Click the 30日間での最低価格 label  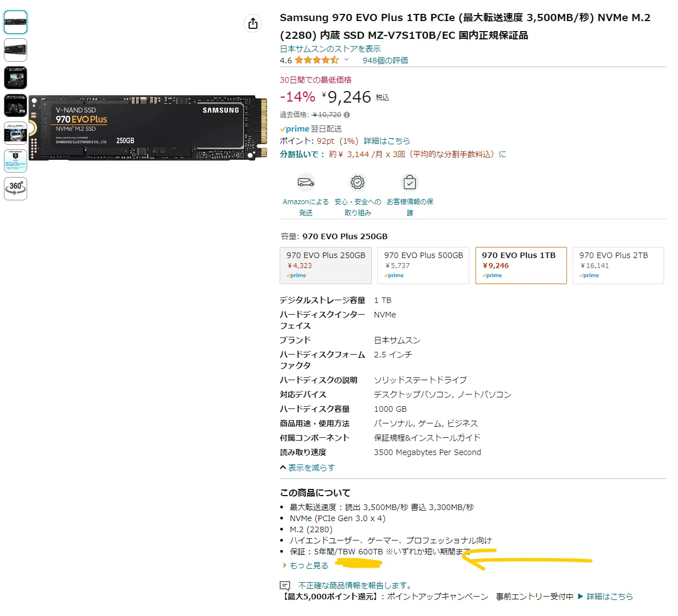point(316,80)
